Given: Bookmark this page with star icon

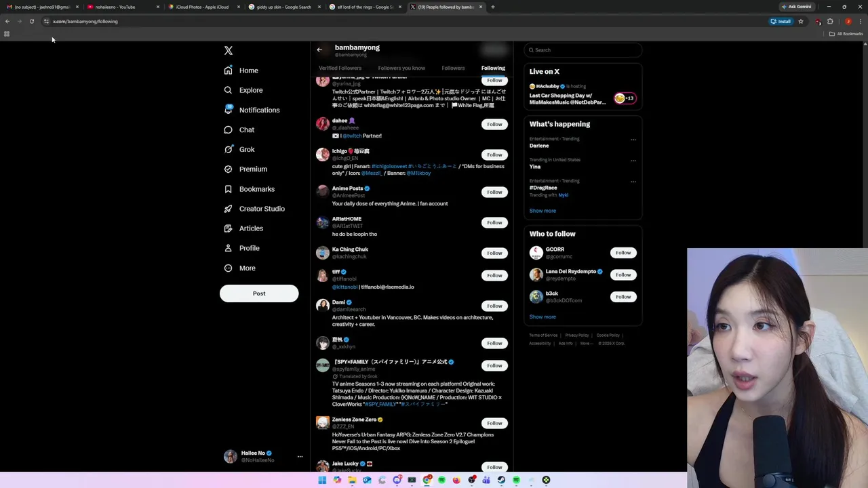Looking at the screenshot, I should (x=801, y=21).
